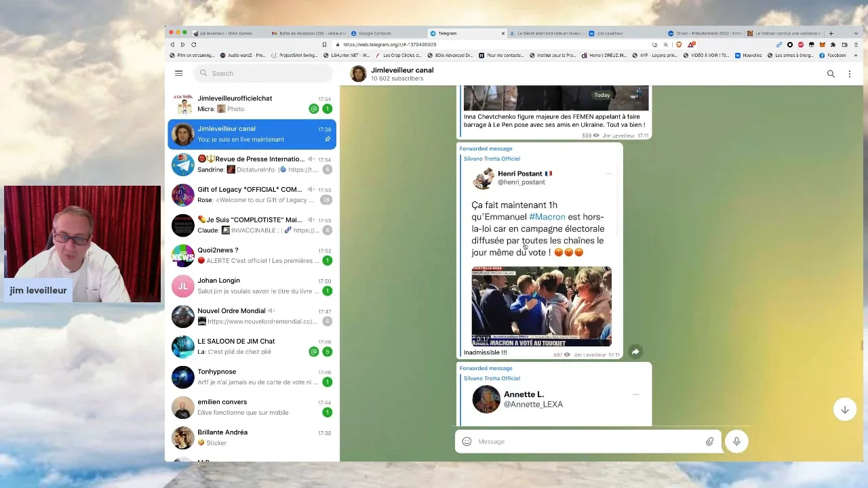Click the Inadmissible !!! caption text
Image resolution: width=868 pixels, height=488 pixels.
click(x=485, y=352)
